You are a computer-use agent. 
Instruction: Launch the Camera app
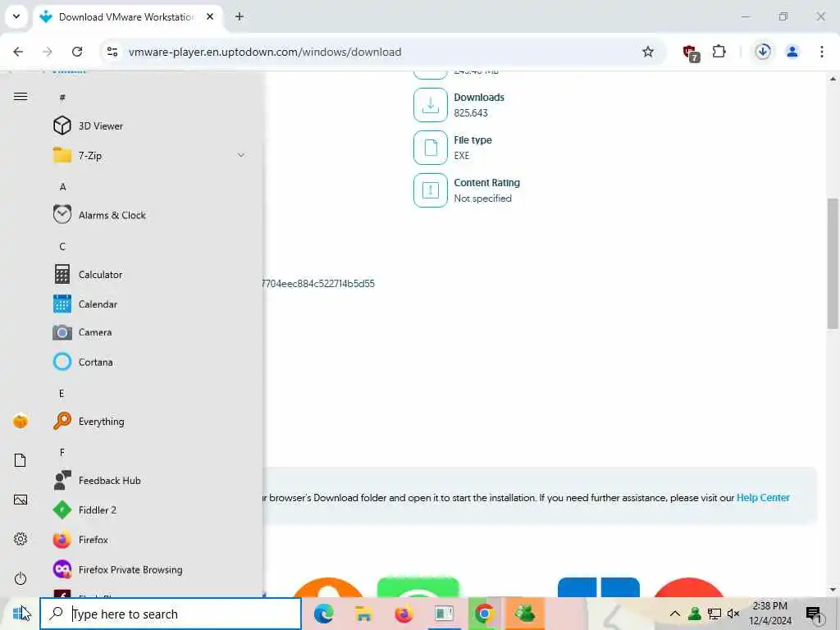150,332
